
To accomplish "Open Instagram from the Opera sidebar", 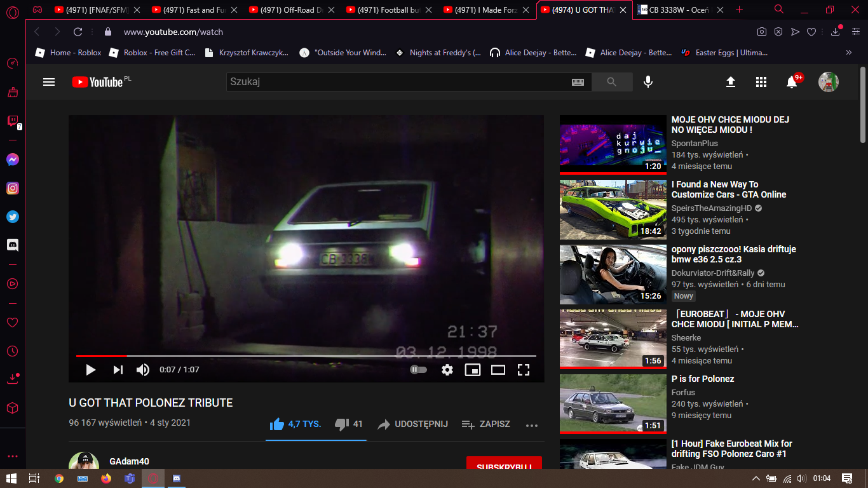I will (x=13, y=188).
